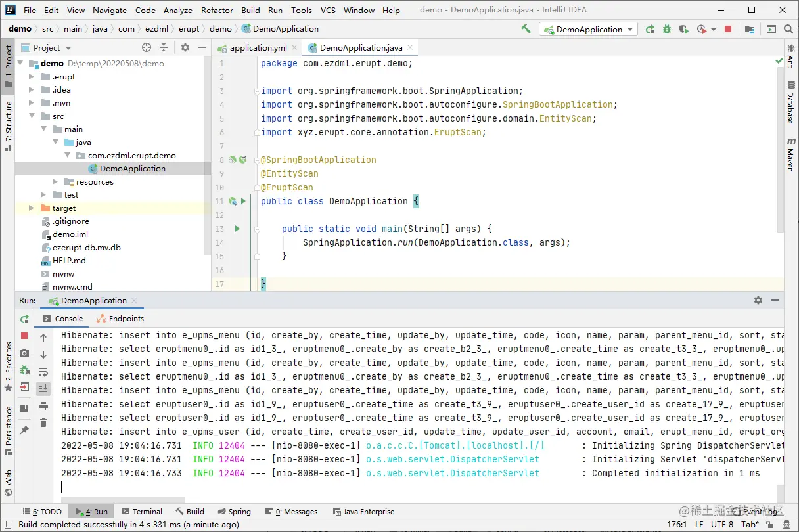The height and width of the screenshot is (532, 799).
Task: Toggle the 1: Project tool window
Action: click(x=8, y=65)
